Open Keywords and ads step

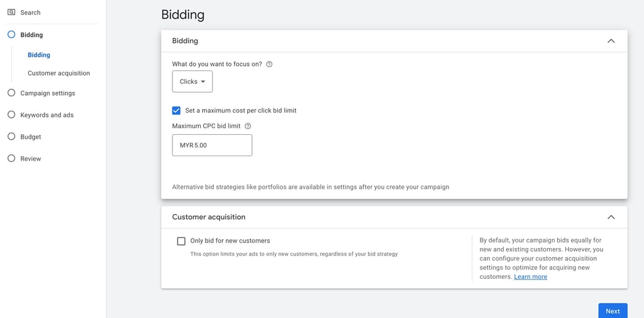click(47, 115)
